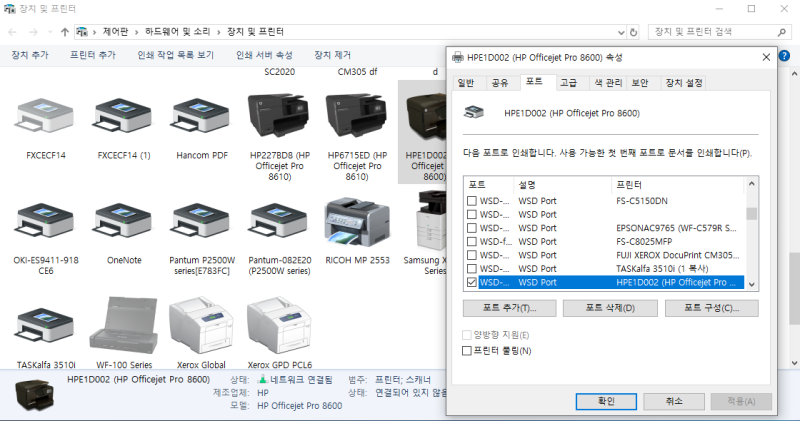The width and height of the screenshot is (800, 421).
Task: Click the Back arrow navigation button
Action: click(x=13, y=32)
